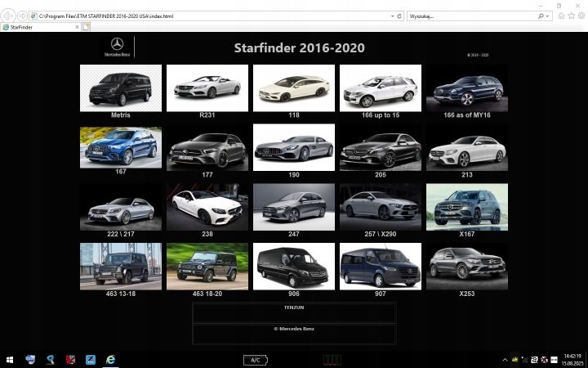Select the 906 black van picture
588x368 pixels.
[294, 267]
